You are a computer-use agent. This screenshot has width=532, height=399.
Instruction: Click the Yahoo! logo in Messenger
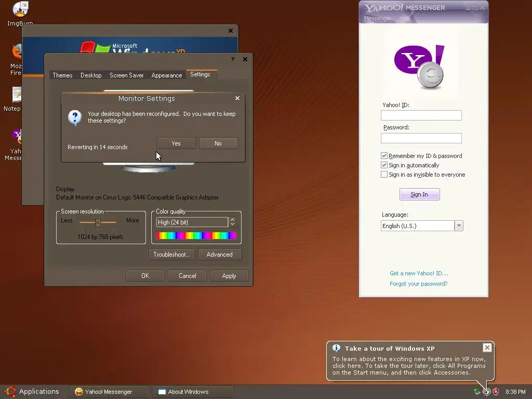419,66
